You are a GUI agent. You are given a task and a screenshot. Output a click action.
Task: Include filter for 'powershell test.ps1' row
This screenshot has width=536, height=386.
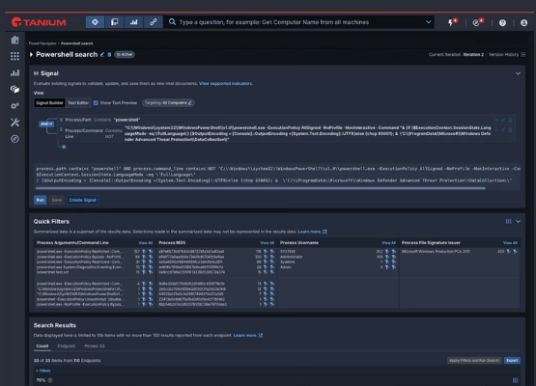[144, 272]
